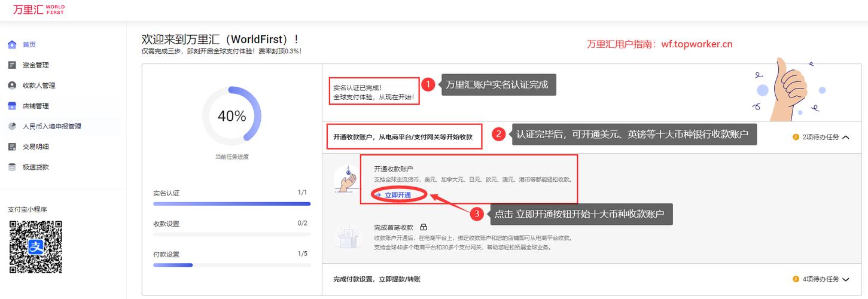
Task: Click the 当前任务进度 caption
Action: [232, 157]
